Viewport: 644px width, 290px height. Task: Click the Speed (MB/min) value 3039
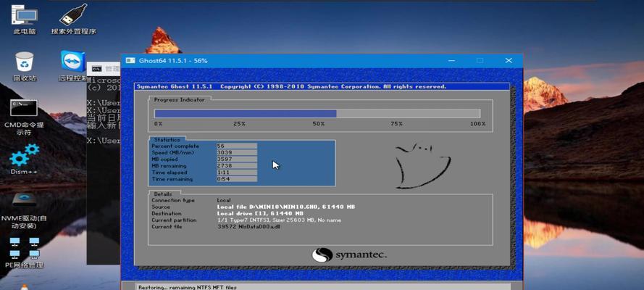[x=237, y=152]
